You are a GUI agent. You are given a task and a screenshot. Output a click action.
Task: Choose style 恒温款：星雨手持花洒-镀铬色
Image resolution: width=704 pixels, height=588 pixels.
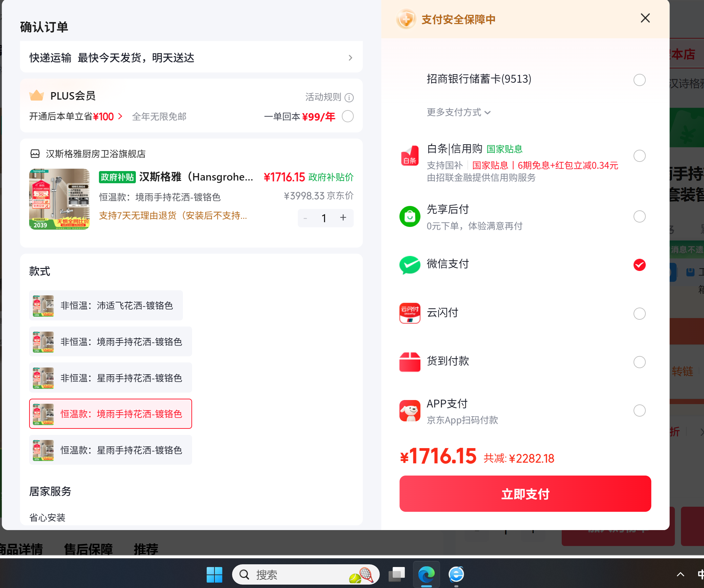[x=110, y=450]
